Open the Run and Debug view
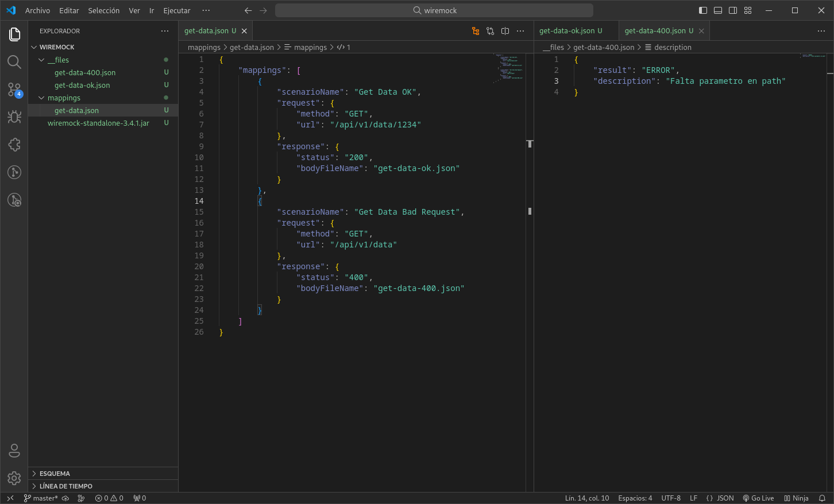 tap(14, 117)
